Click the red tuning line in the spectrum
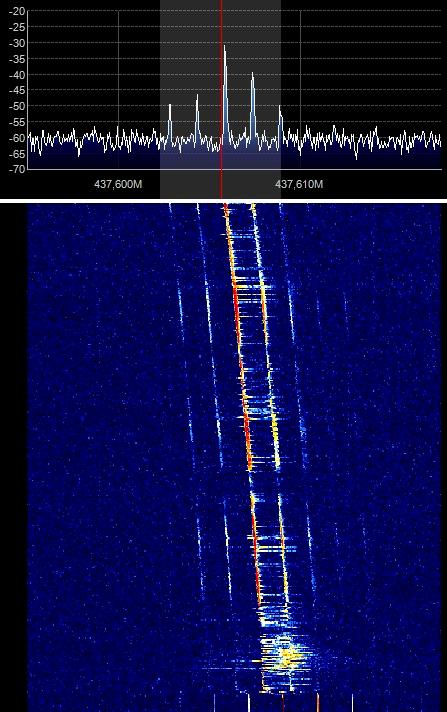 click(x=222, y=100)
